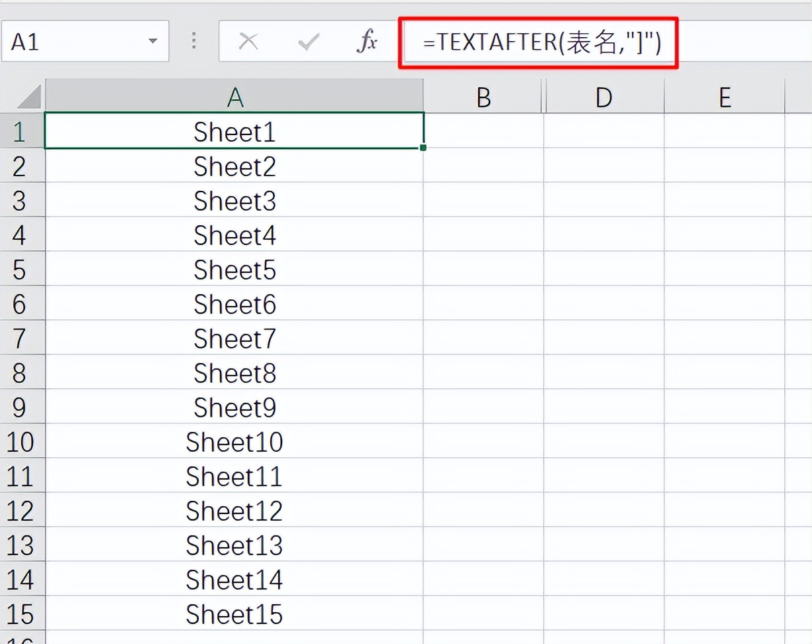Click cell containing Sheet15
812x644 pixels.
pyautogui.click(x=234, y=614)
